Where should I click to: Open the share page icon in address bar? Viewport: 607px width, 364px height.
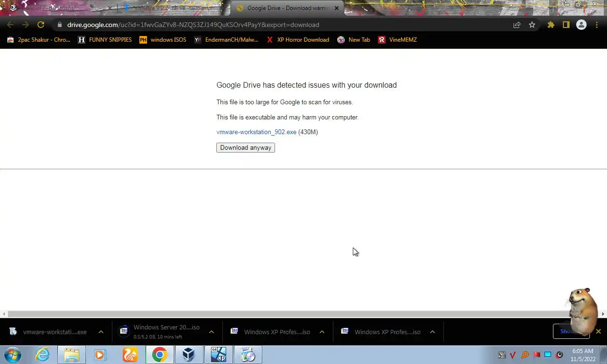click(x=517, y=25)
